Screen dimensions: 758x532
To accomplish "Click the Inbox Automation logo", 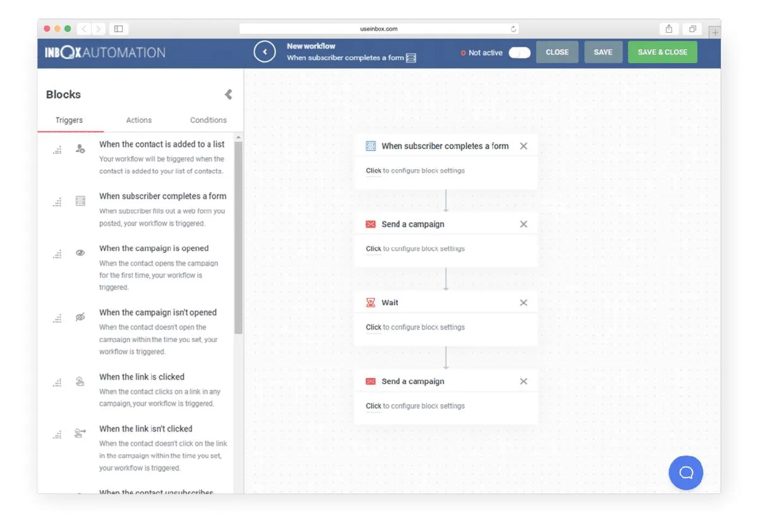I will click(105, 52).
